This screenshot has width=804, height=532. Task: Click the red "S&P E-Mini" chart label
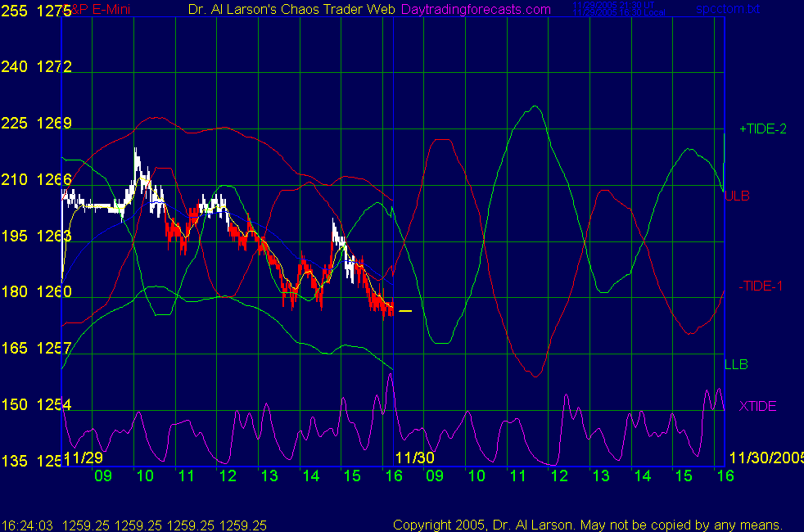[97, 9]
